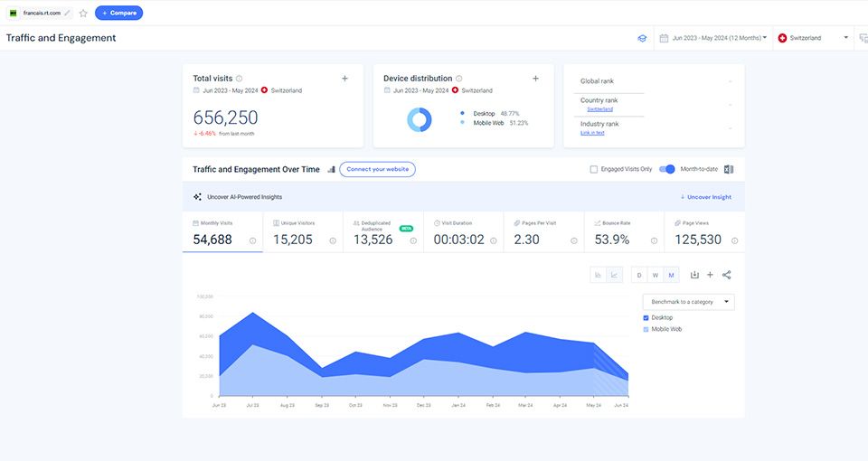Edit the francais.rt.com domain with pencil icon
The height and width of the screenshot is (461, 868).
[68, 14]
